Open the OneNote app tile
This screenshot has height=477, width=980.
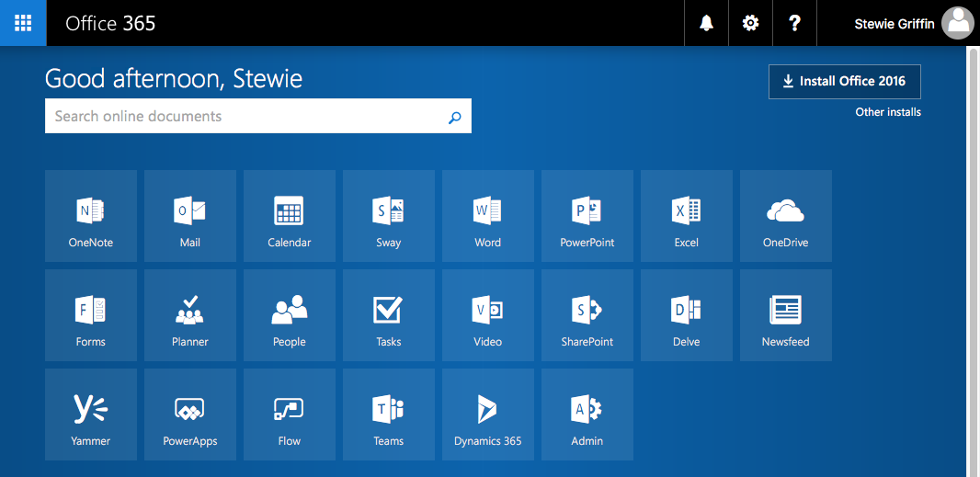point(91,216)
